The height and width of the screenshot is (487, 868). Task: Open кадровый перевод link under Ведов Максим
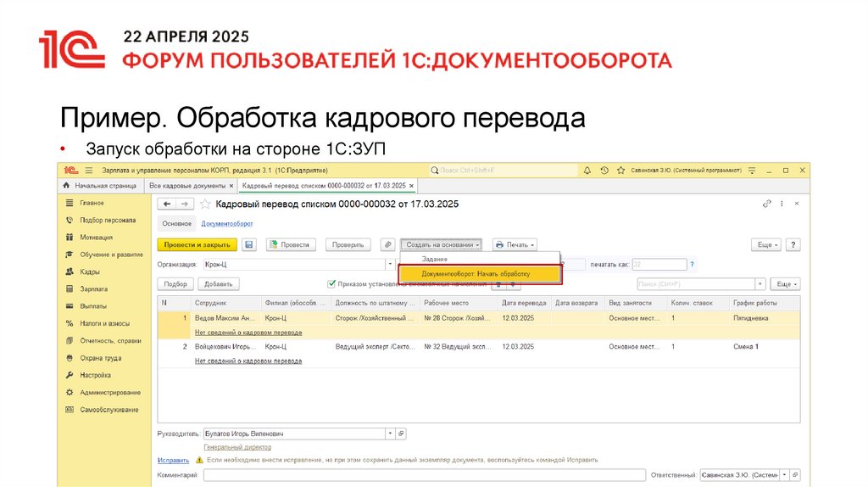click(248, 333)
